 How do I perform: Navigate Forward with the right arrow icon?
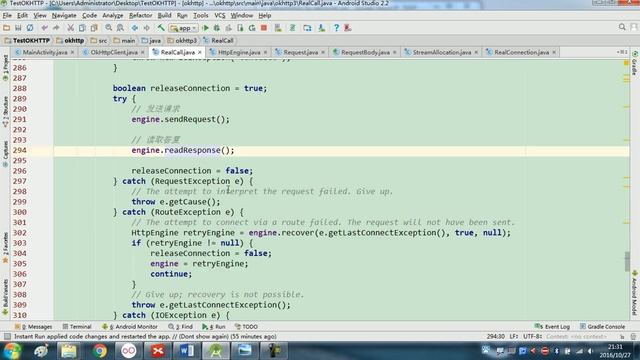147,28
